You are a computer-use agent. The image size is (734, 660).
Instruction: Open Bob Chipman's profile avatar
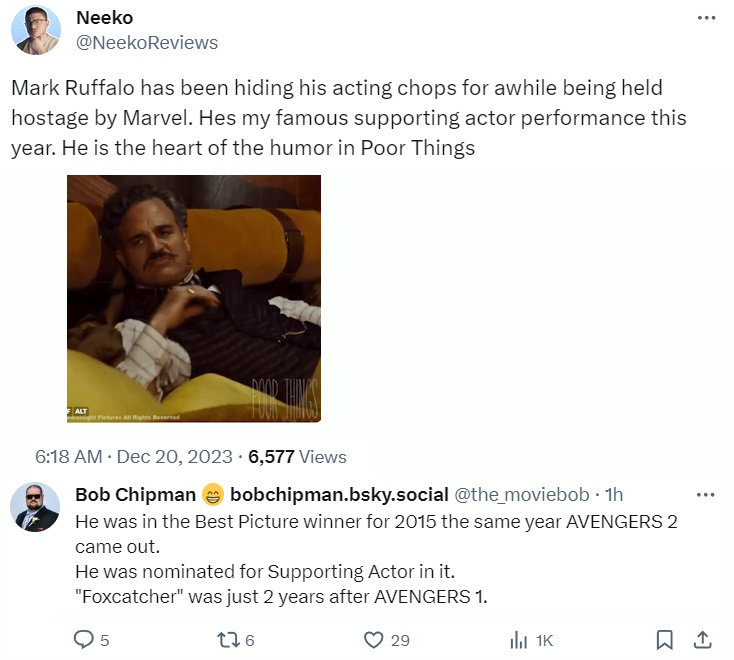coord(38,509)
